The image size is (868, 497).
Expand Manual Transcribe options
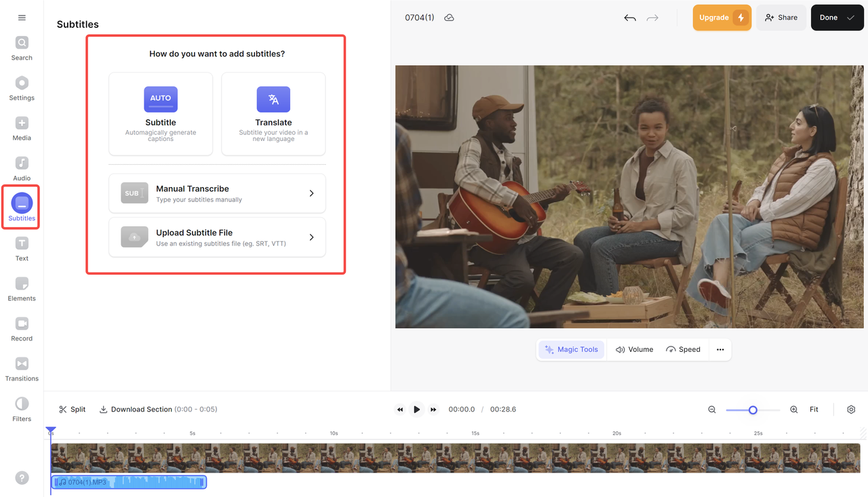pos(217,193)
